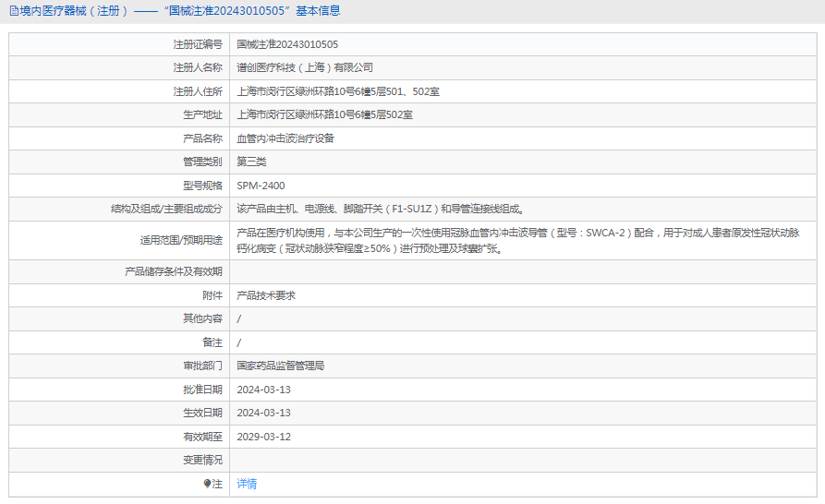
Task: Click the 批准日期 label
Action: click(202, 390)
